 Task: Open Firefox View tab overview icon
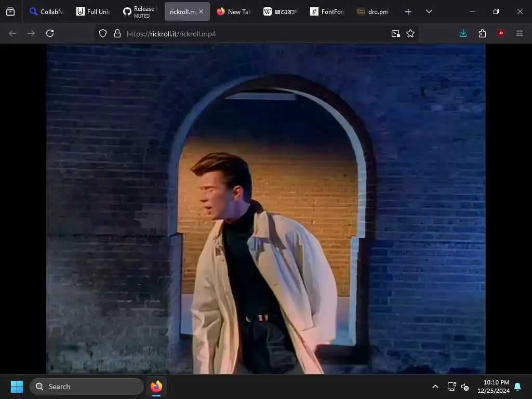10,12
